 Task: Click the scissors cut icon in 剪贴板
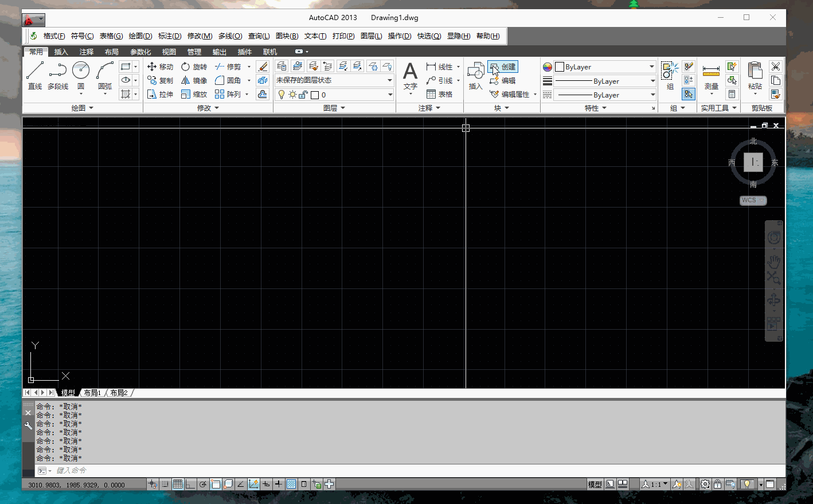(x=776, y=67)
